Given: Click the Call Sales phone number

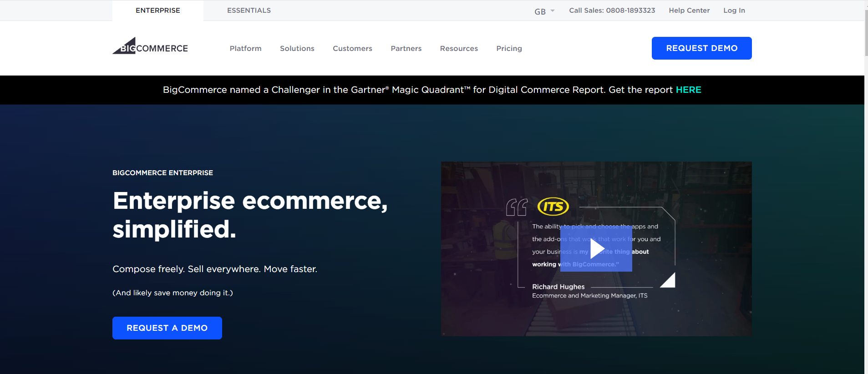Looking at the screenshot, I should [612, 10].
